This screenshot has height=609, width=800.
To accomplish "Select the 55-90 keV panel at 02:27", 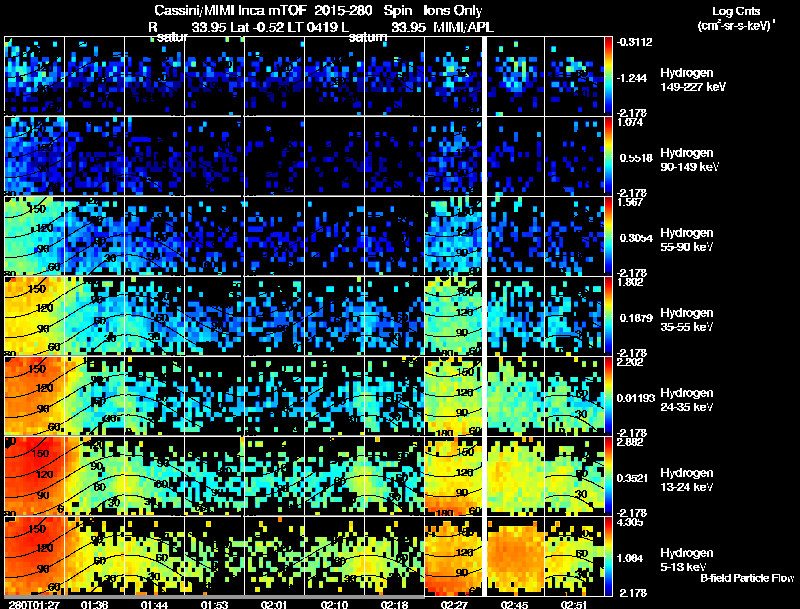I will [x=453, y=236].
